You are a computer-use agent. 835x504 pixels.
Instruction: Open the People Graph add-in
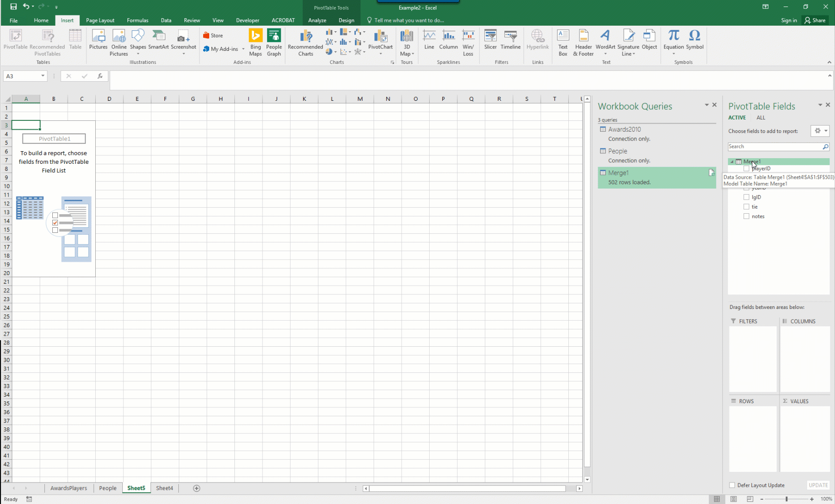click(274, 37)
